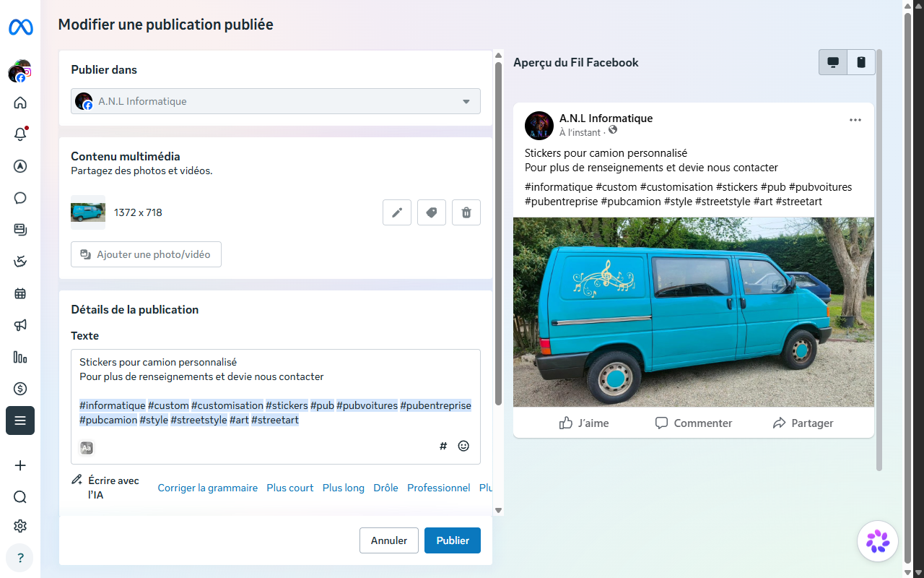924x578 pixels.
Task: Click the Publier button
Action: pos(453,540)
